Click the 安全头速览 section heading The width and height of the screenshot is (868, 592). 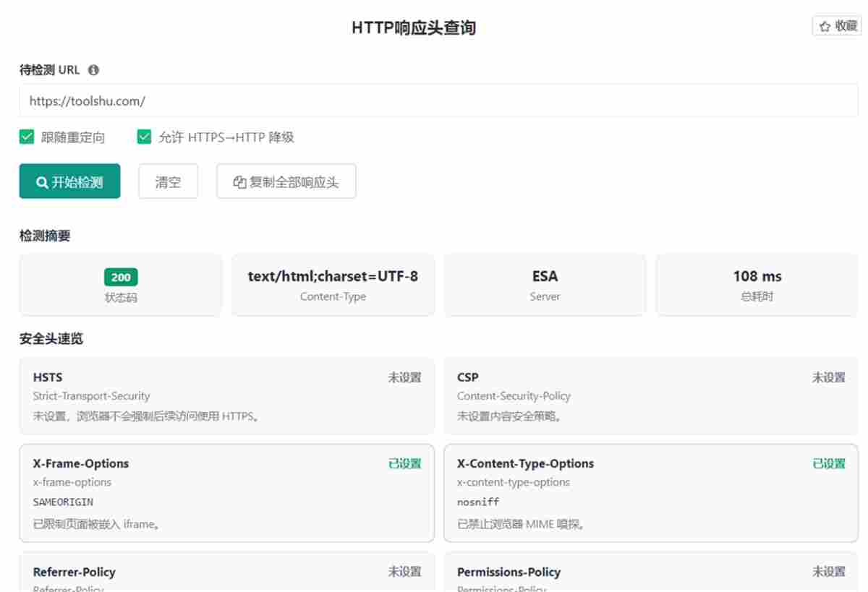[51, 339]
